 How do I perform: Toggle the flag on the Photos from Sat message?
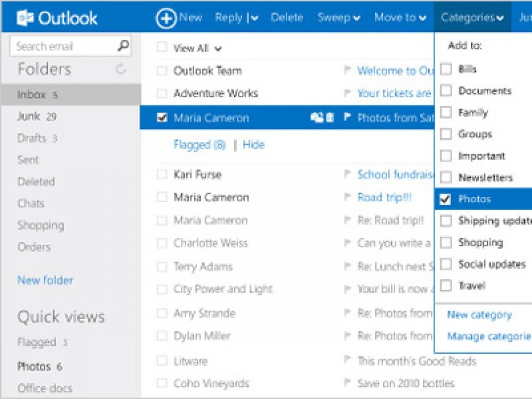click(347, 117)
